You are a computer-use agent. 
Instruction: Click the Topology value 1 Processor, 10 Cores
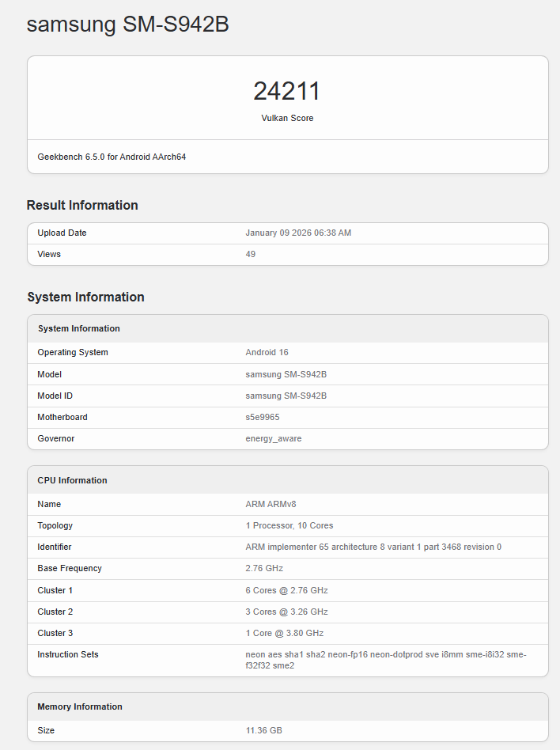coord(289,525)
